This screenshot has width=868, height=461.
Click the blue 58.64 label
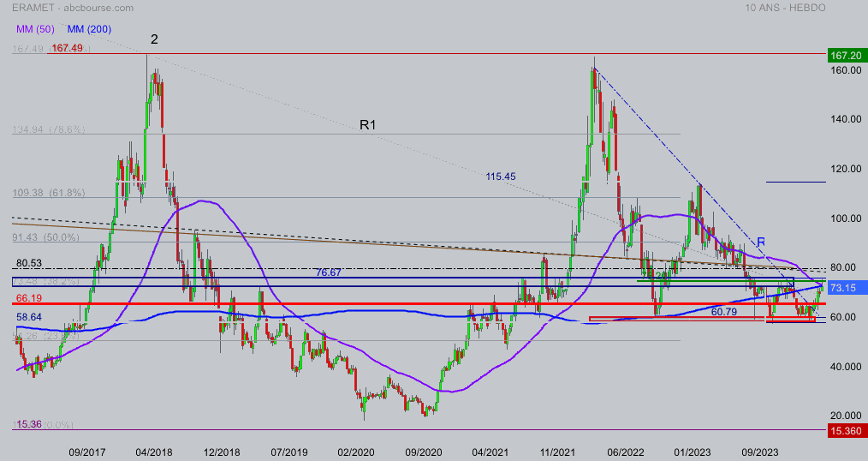(x=29, y=317)
